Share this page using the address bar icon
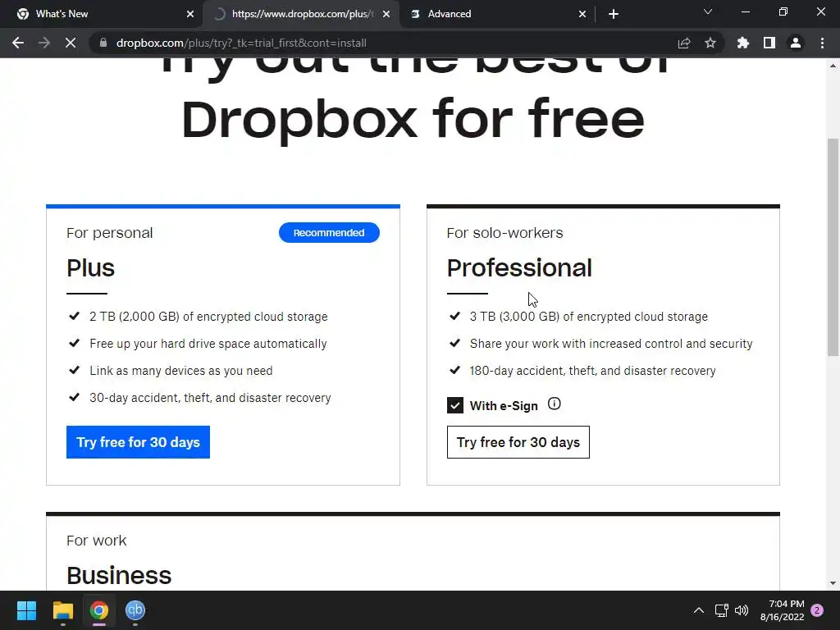The height and width of the screenshot is (630, 840). (x=684, y=43)
